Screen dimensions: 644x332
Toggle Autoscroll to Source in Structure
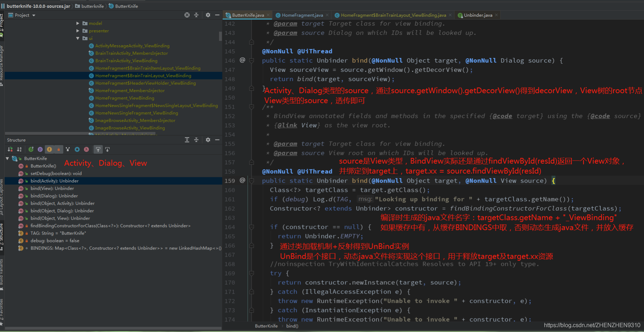tap(98, 149)
